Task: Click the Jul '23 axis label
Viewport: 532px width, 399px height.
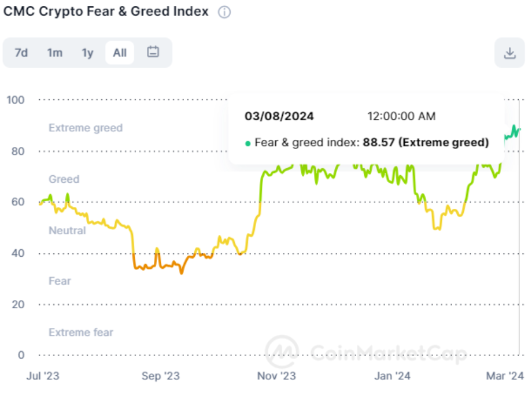Action: point(42,376)
